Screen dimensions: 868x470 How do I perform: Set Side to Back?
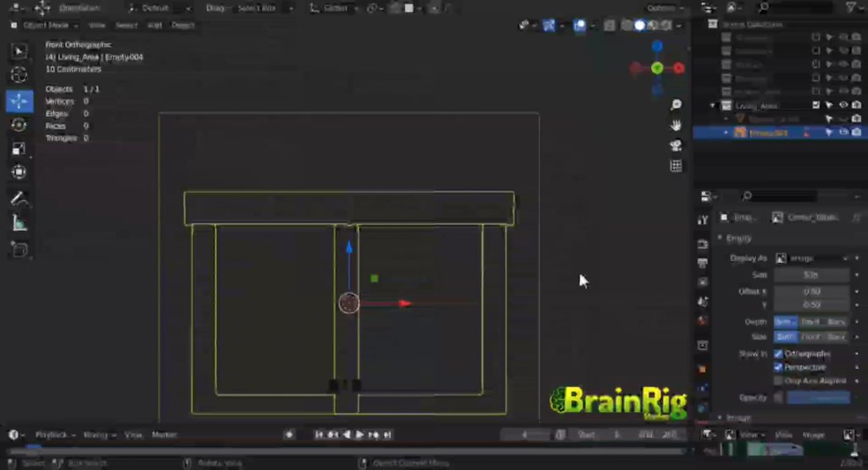pos(837,337)
